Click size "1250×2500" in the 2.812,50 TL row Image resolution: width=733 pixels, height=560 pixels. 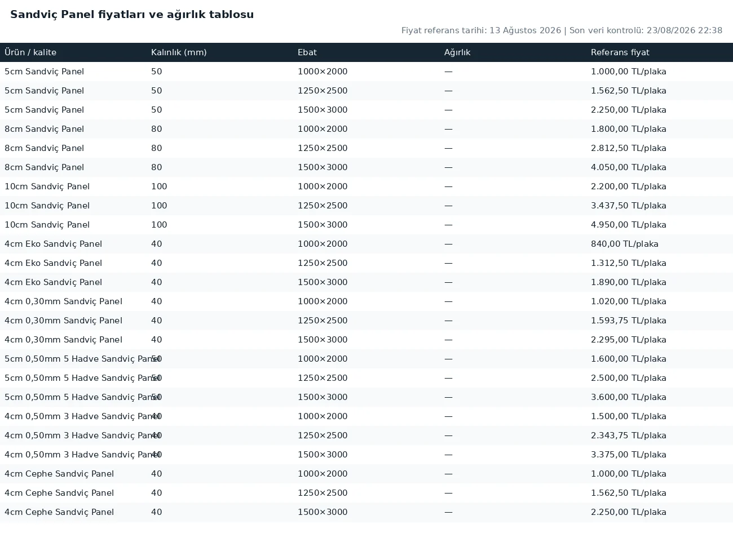coord(323,148)
